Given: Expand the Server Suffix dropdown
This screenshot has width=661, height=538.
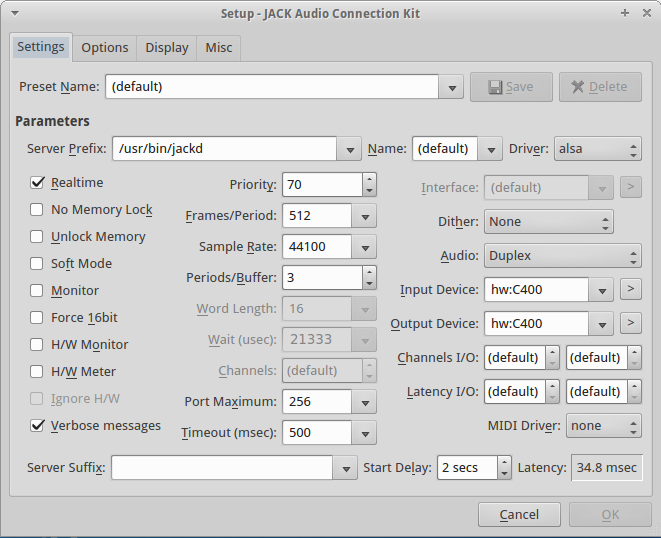Looking at the screenshot, I should tap(345, 468).
